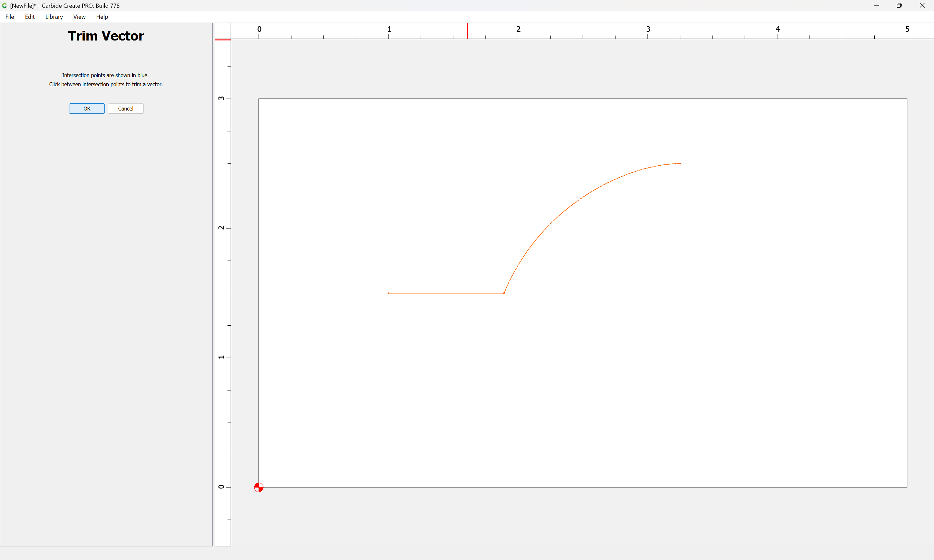Open the Library menu
934x560 pixels.
point(54,17)
